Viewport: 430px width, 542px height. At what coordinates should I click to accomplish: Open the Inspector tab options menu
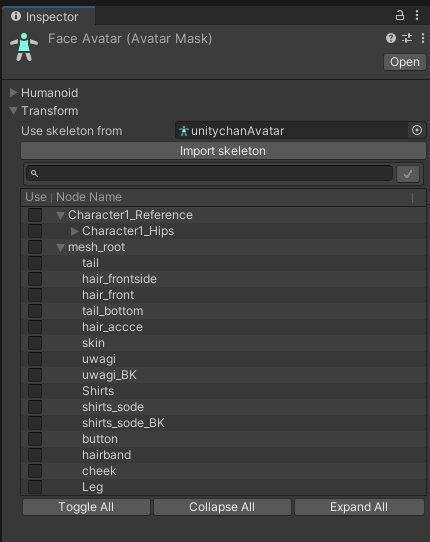(417, 15)
